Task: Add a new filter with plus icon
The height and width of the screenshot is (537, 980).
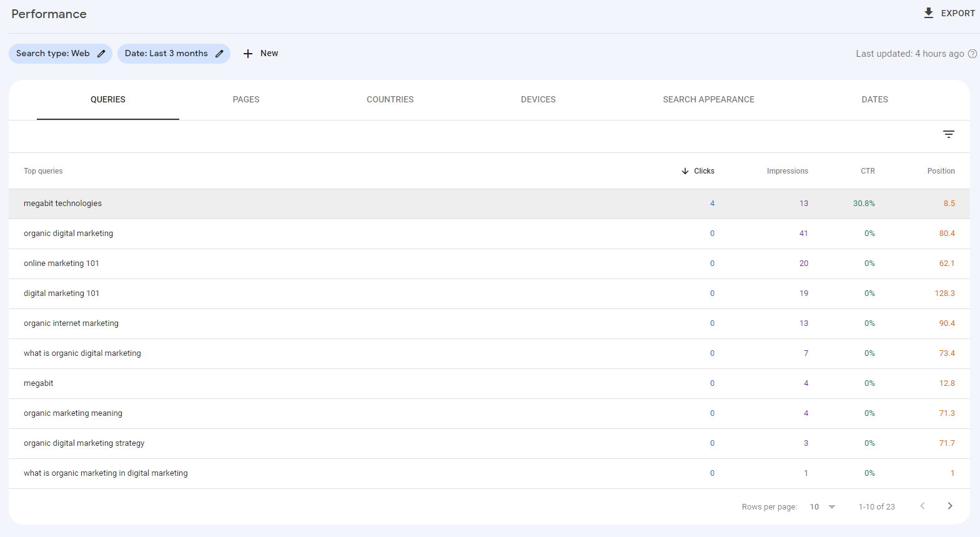Action: [248, 54]
